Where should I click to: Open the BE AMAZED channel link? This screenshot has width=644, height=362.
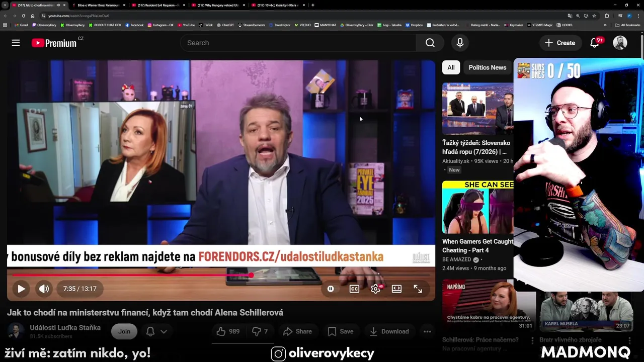tap(457, 259)
